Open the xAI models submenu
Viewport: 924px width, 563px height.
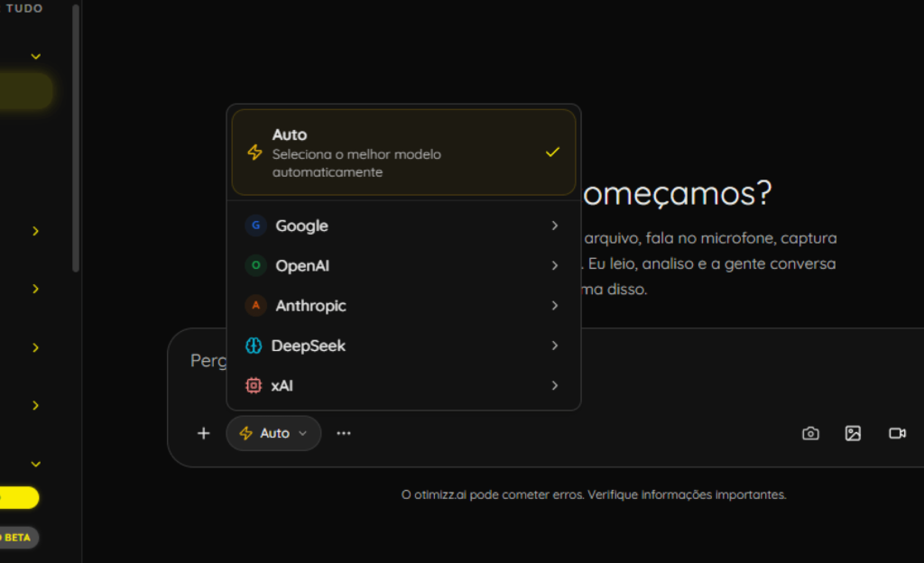(x=403, y=386)
